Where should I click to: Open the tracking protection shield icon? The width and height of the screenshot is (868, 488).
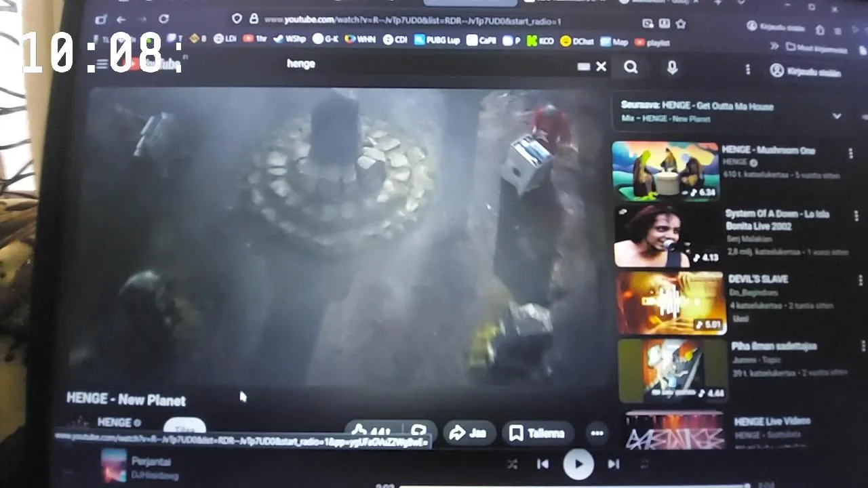coord(237,19)
